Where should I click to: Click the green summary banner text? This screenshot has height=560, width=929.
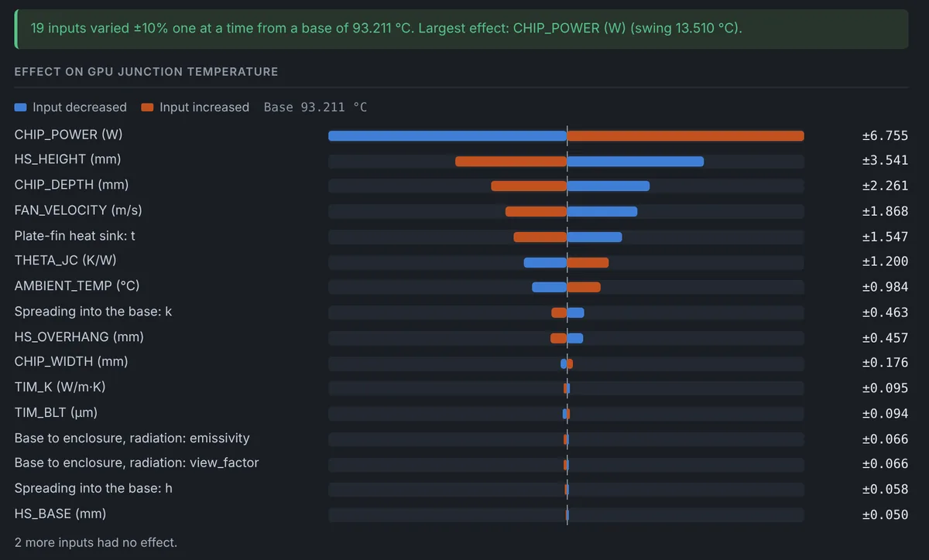click(386, 29)
